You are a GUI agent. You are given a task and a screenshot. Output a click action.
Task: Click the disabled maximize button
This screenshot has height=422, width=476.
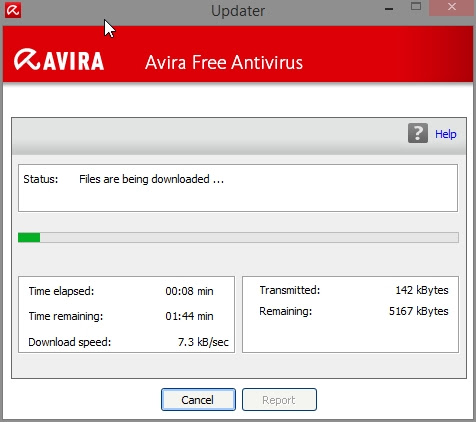coord(416,6)
